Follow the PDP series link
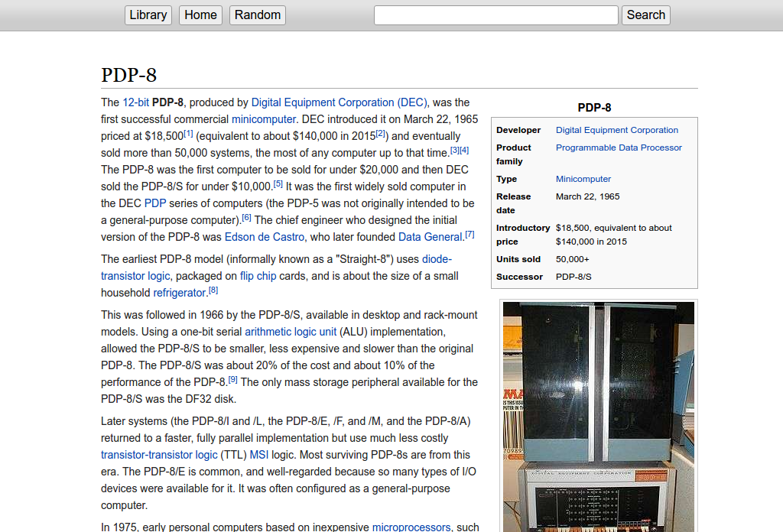Screen dimensions: 783x532 155,203
